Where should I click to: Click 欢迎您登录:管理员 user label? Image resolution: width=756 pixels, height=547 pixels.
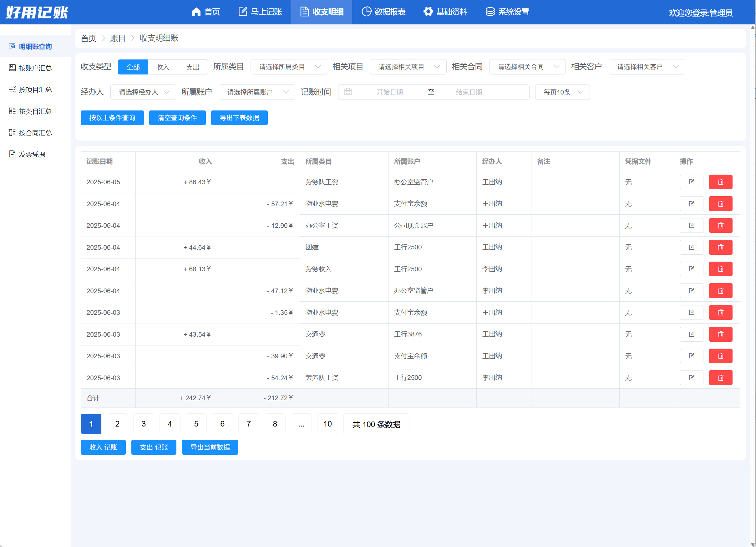coord(700,13)
